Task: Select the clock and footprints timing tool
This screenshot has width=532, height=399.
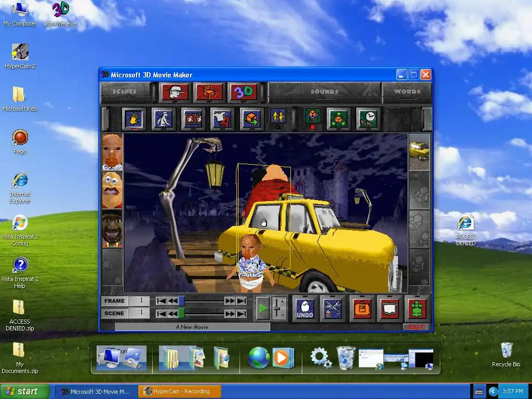Action: point(368,119)
